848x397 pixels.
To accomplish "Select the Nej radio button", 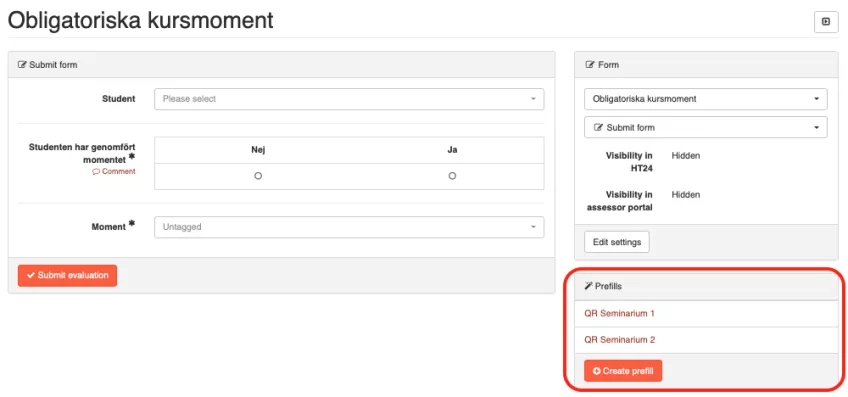I will pyautogui.click(x=258, y=176).
